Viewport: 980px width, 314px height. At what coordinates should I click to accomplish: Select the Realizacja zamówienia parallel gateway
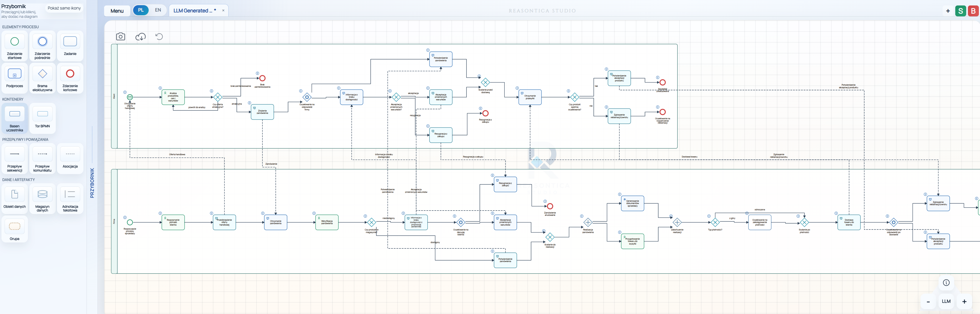[x=588, y=222]
